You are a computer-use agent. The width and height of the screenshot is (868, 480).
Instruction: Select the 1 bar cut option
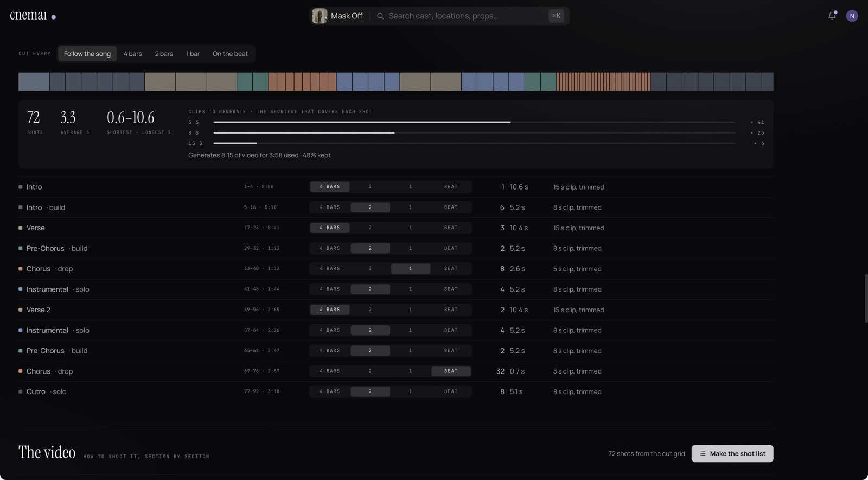[193, 54]
